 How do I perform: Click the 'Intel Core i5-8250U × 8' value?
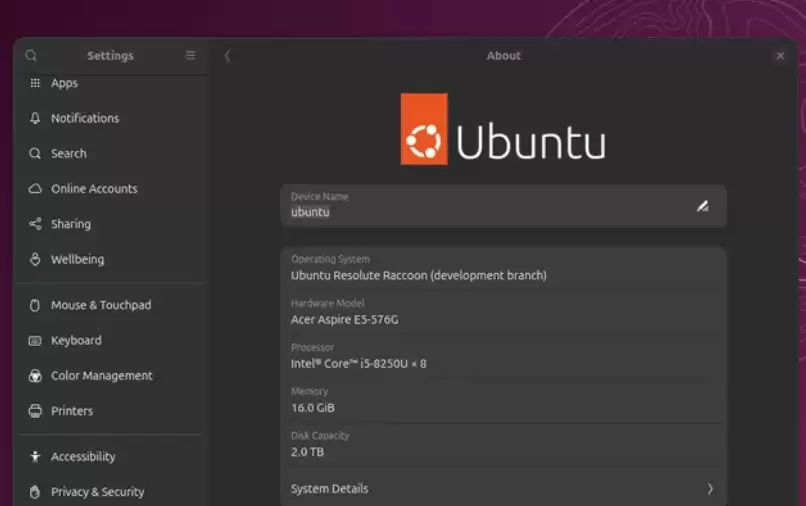pos(358,364)
